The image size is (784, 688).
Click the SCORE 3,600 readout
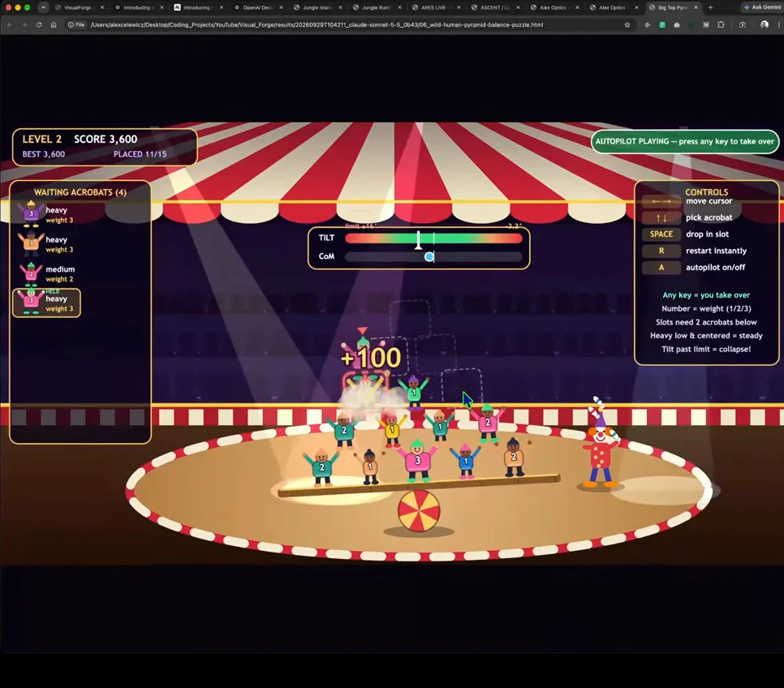(106, 139)
